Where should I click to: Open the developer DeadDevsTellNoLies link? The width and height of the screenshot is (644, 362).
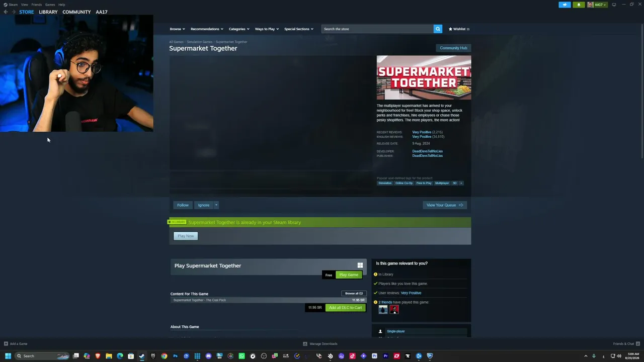coord(428,151)
